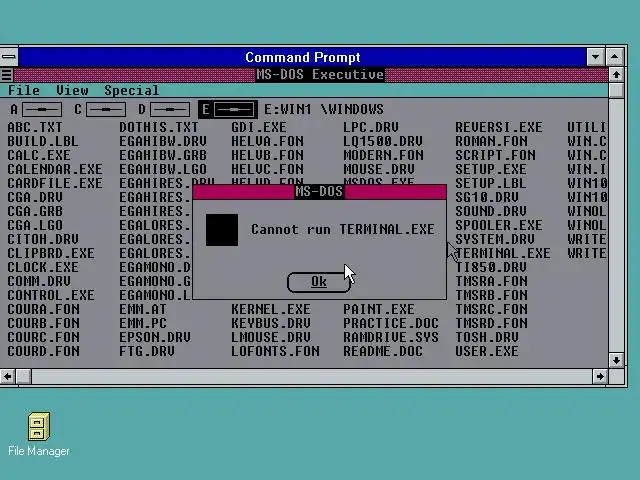
Task: Select file PRACTICE.DOC
Action: (x=391, y=323)
